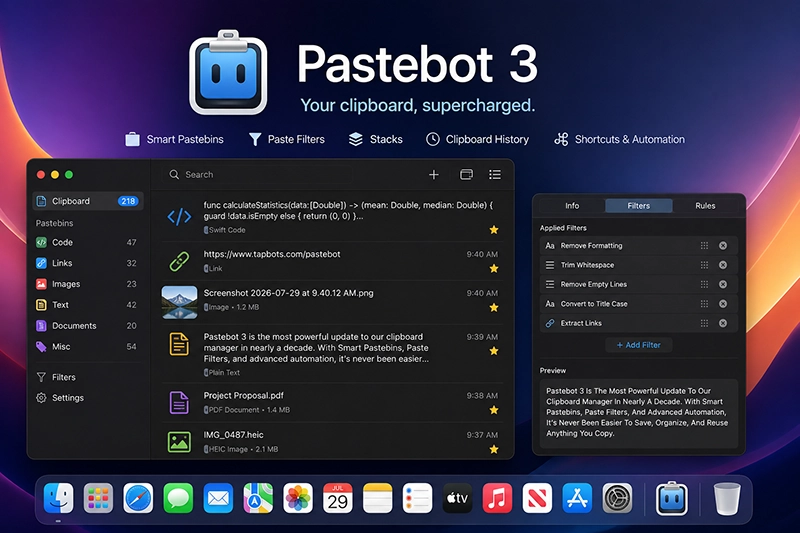This screenshot has width=800, height=533.
Task: Open the Text pastebin
Action: 86,305
